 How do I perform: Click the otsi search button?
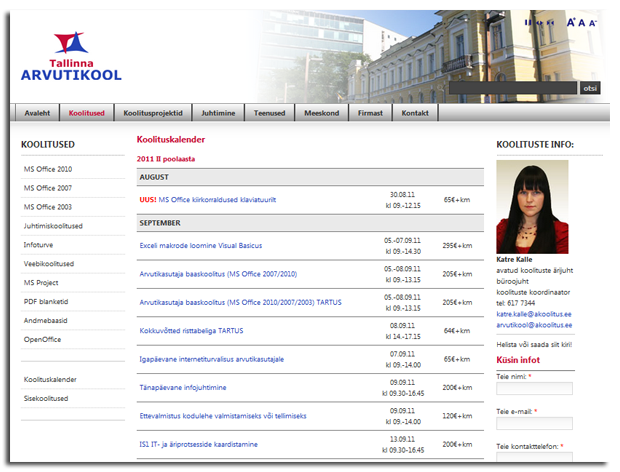pos(590,88)
